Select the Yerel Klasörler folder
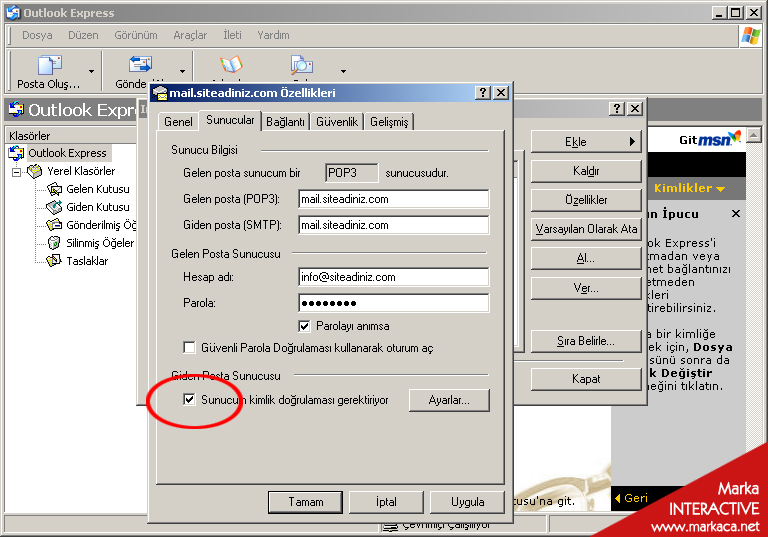The width and height of the screenshot is (768, 537). pyautogui.click(x=81, y=171)
